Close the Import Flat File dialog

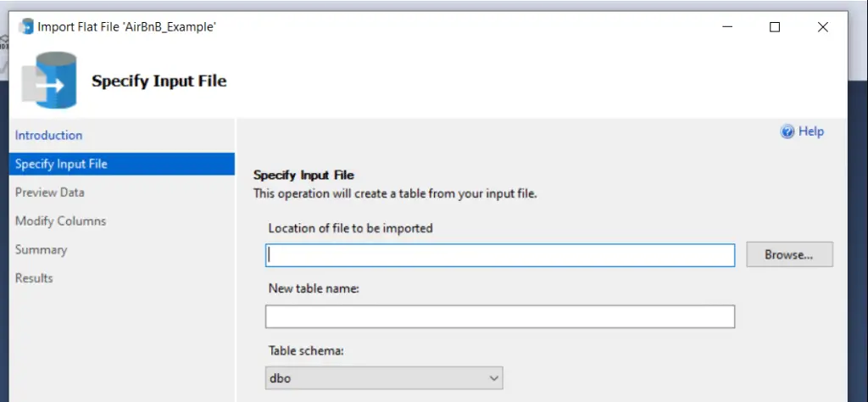pyautogui.click(x=822, y=26)
